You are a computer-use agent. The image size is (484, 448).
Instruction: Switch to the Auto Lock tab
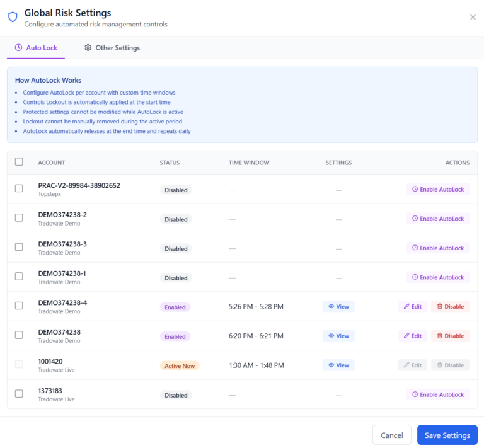(x=36, y=48)
